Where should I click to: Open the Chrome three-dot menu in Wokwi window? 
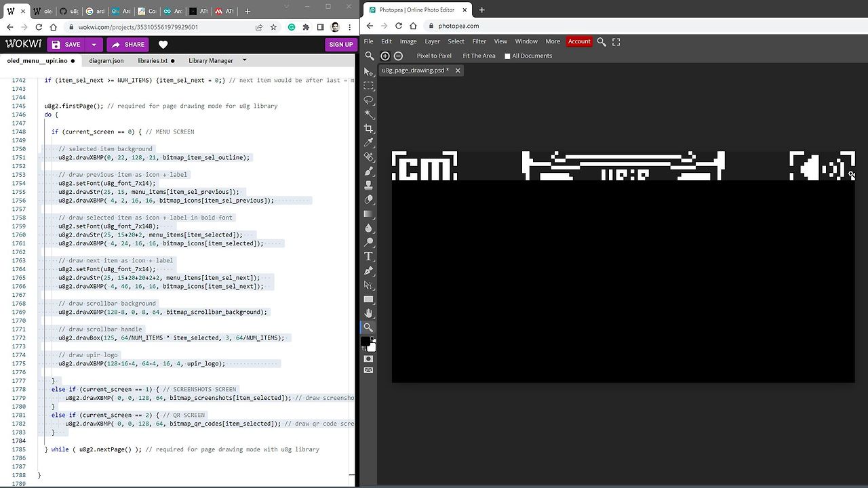click(x=349, y=27)
